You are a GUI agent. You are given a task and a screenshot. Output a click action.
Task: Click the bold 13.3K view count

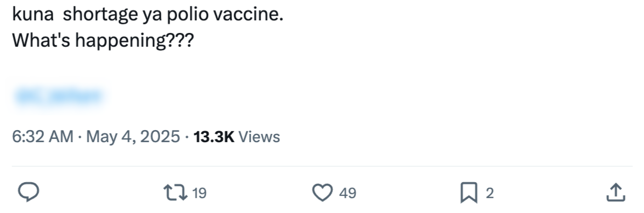214,137
